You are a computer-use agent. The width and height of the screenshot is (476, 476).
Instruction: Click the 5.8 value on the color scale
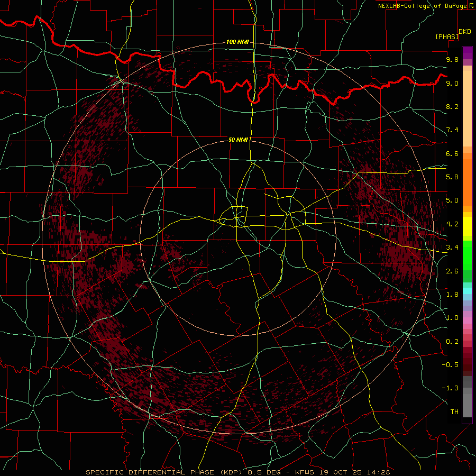click(452, 177)
